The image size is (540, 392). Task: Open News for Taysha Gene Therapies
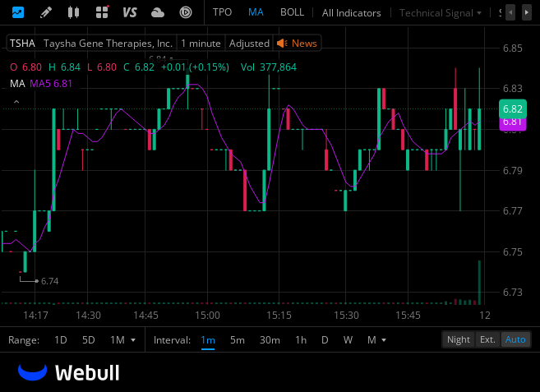click(304, 44)
